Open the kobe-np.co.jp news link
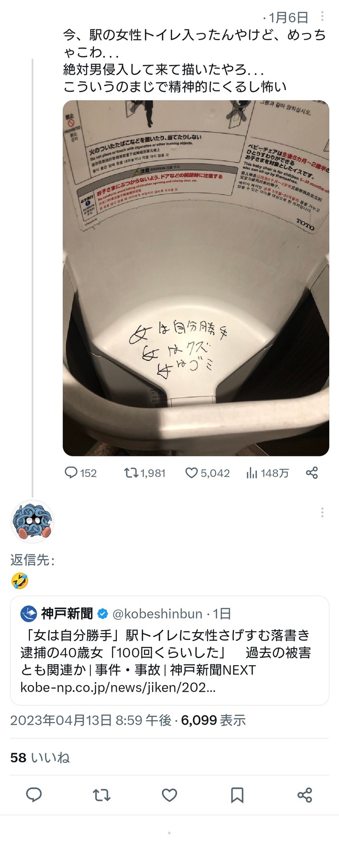339x868 pixels. click(x=118, y=688)
